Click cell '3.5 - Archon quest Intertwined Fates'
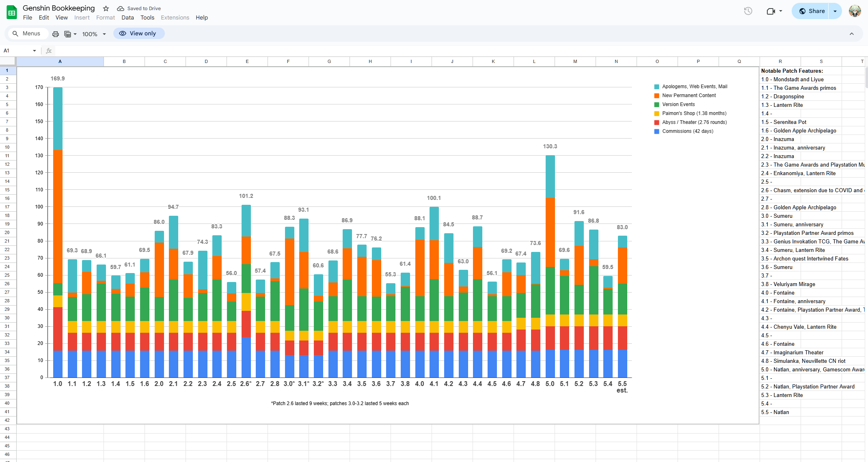Image resolution: width=868 pixels, height=462 pixels. pos(804,258)
